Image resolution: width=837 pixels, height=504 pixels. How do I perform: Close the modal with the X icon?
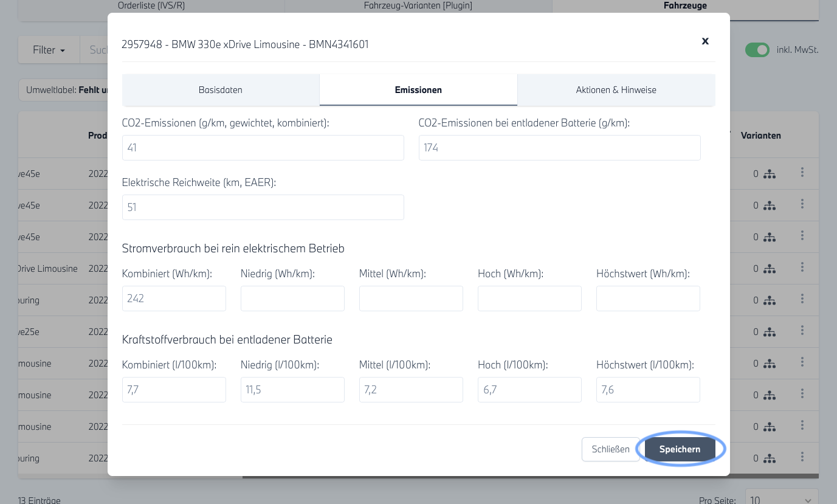(x=705, y=41)
